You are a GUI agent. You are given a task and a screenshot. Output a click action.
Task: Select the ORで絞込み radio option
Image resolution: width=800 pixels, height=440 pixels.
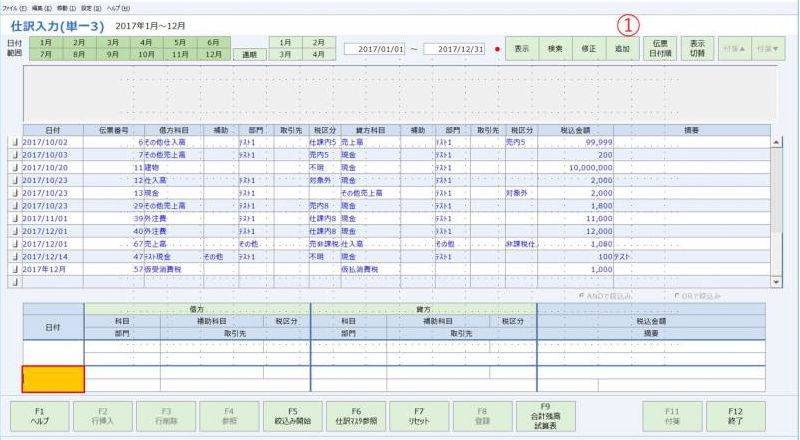(697, 296)
